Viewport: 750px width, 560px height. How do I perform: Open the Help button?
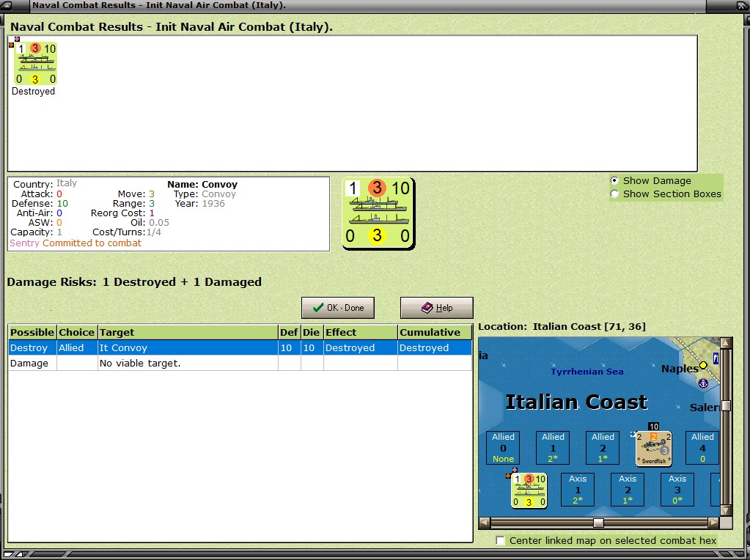pos(437,308)
